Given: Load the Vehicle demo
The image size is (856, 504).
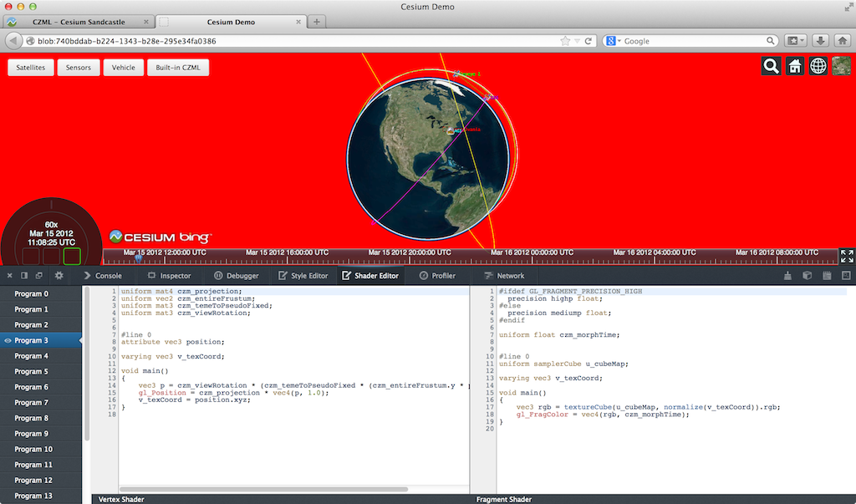Looking at the screenshot, I should [x=124, y=68].
